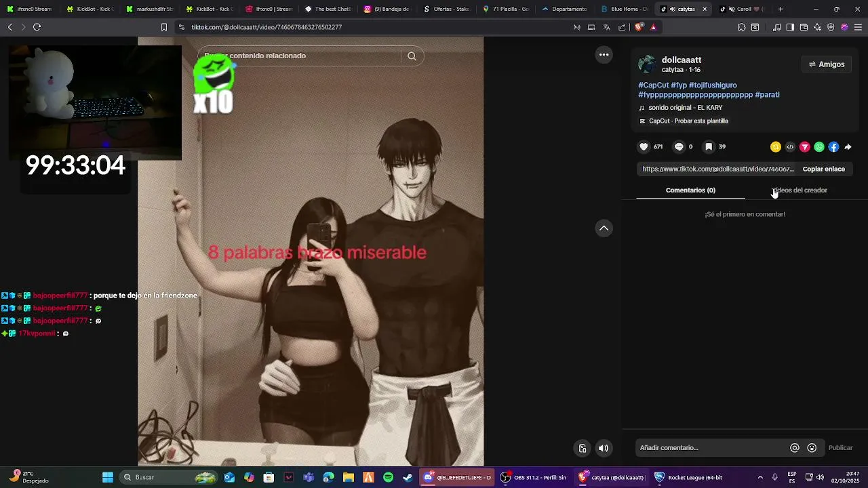Open the three-dot more options menu on video
The height and width of the screenshot is (488, 868).
click(x=604, y=55)
